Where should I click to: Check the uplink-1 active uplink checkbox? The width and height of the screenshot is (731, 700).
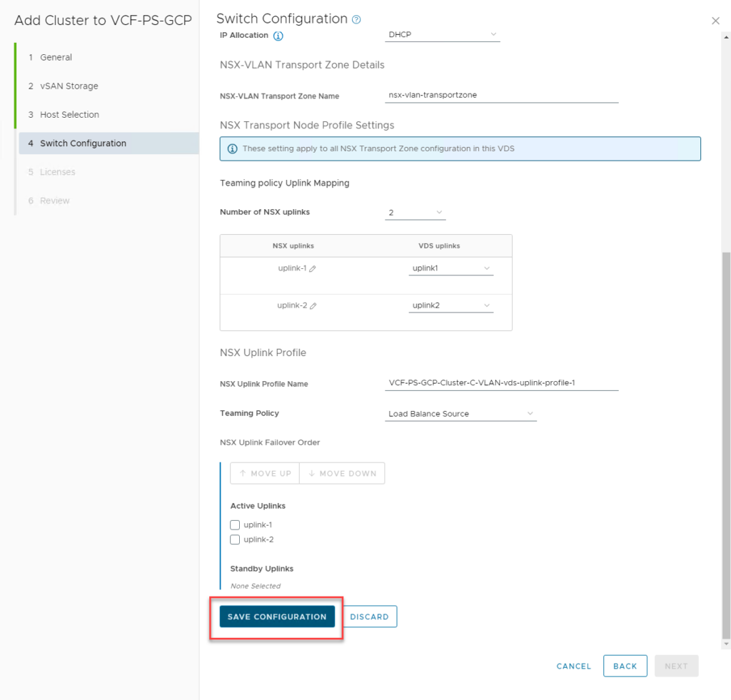point(235,525)
